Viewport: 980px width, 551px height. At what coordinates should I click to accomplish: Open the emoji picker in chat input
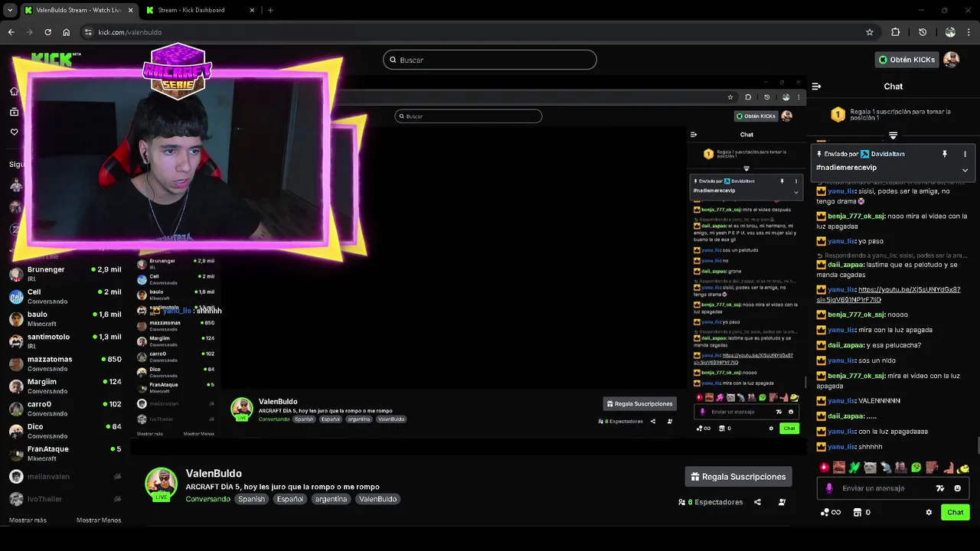(x=957, y=488)
